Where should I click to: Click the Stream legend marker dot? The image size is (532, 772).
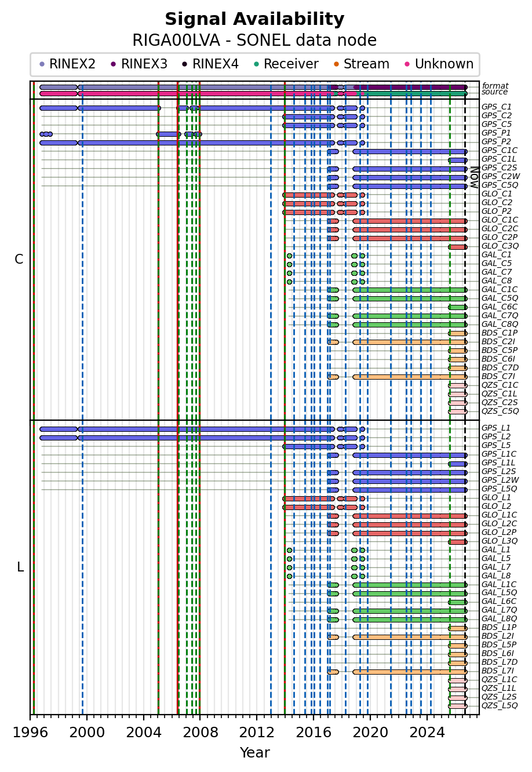coord(336,64)
